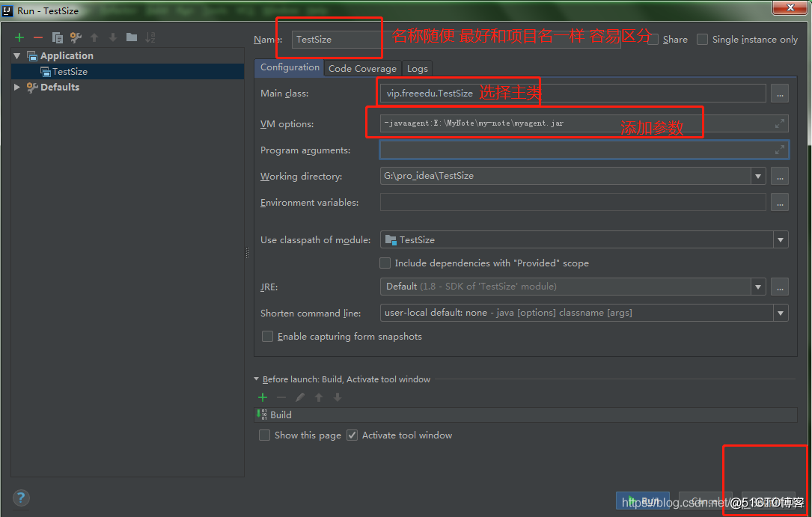Viewport: 812px width, 517px height.
Task: Move Before launch task up
Action: [319, 397]
